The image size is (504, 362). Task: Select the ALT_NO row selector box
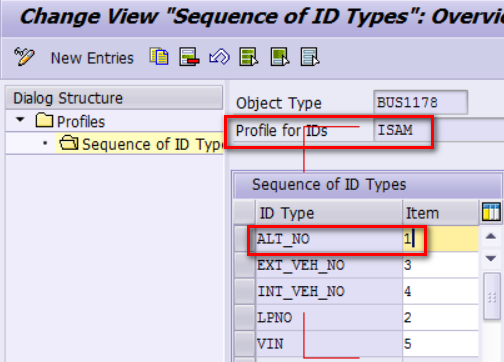tap(245, 239)
